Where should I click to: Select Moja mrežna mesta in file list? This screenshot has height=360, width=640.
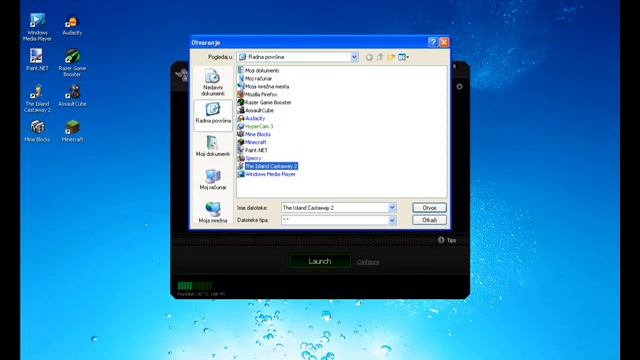pos(263,87)
